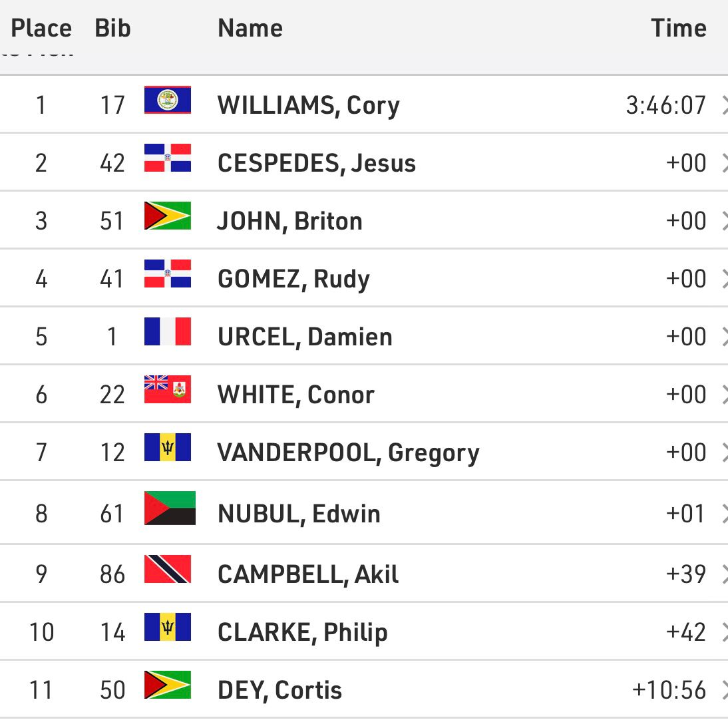Screen dimensions: 728x728
Task: Sort by the Place column header
Action: 41,28
